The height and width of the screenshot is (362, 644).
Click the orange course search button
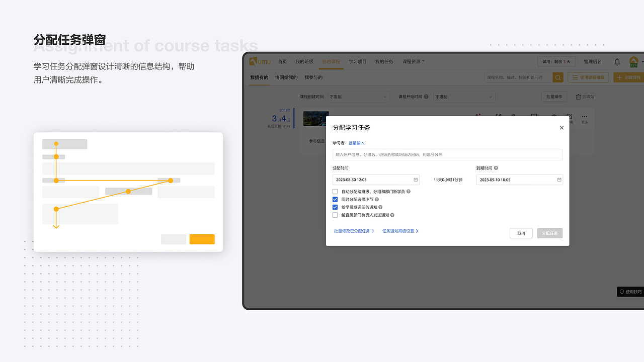pyautogui.click(x=558, y=77)
